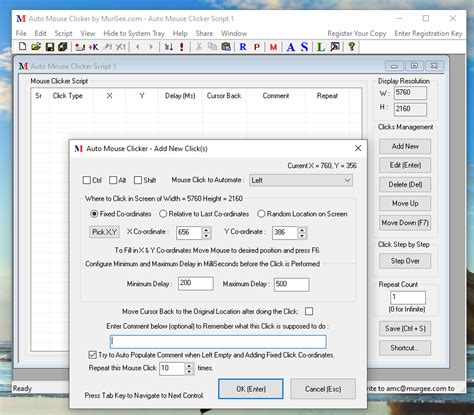Tick the Move Cursor Back checkbox
474x415 pixels.
tap(309, 311)
